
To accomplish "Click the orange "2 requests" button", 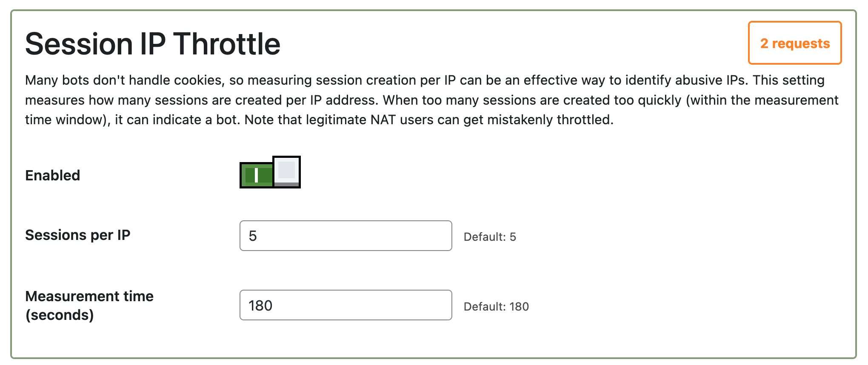I will 794,43.
